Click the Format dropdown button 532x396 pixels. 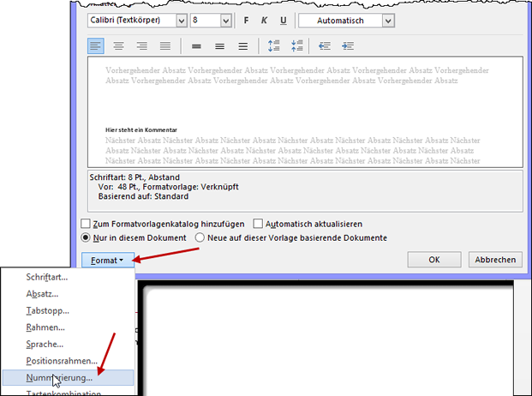108,259
